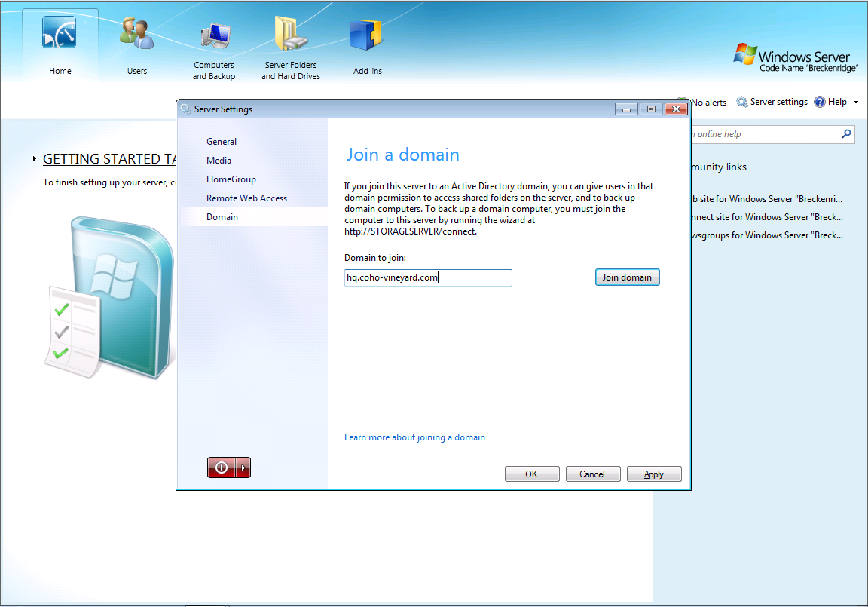Select General in Server Settings
This screenshot has height=607, width=868.
pyautogui.click(x=222, y=142)
